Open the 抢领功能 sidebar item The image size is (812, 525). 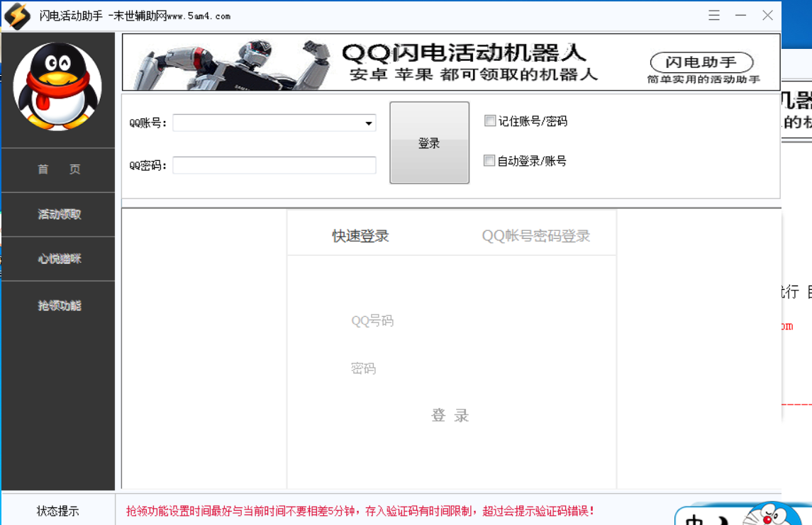click(x=59, y=305)
